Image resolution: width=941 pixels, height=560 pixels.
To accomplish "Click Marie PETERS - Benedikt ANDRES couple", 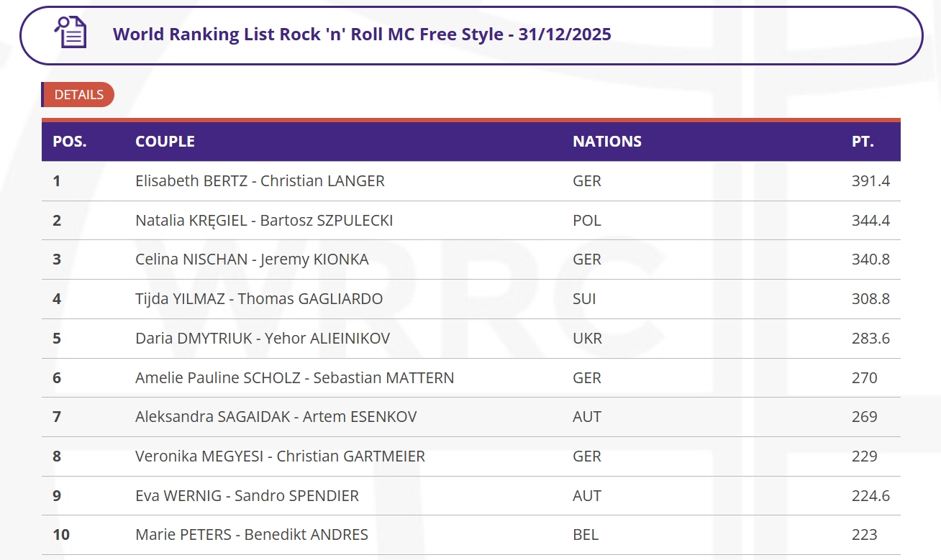I will click(252, 535).
